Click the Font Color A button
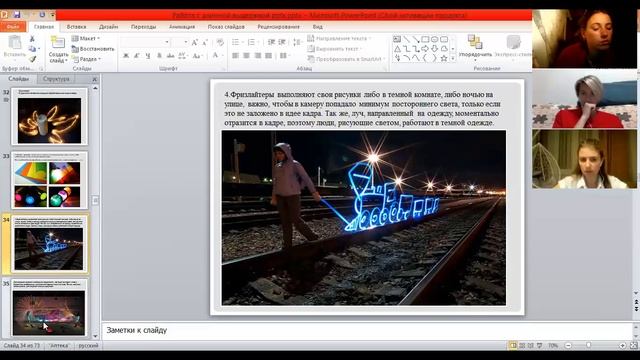 (x=215, y=56)
